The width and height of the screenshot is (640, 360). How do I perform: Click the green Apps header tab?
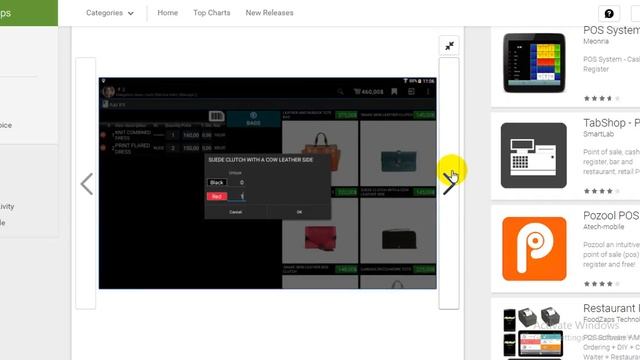(x=29, y=13)
